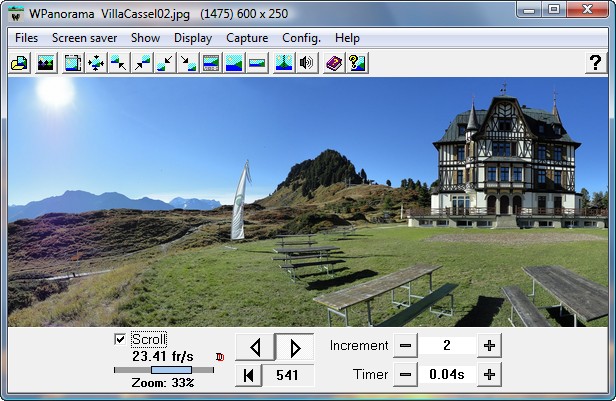This screenshot has width=616, height=401.
Task: Decrease the Timer value with minus
Action: [404, 375]
